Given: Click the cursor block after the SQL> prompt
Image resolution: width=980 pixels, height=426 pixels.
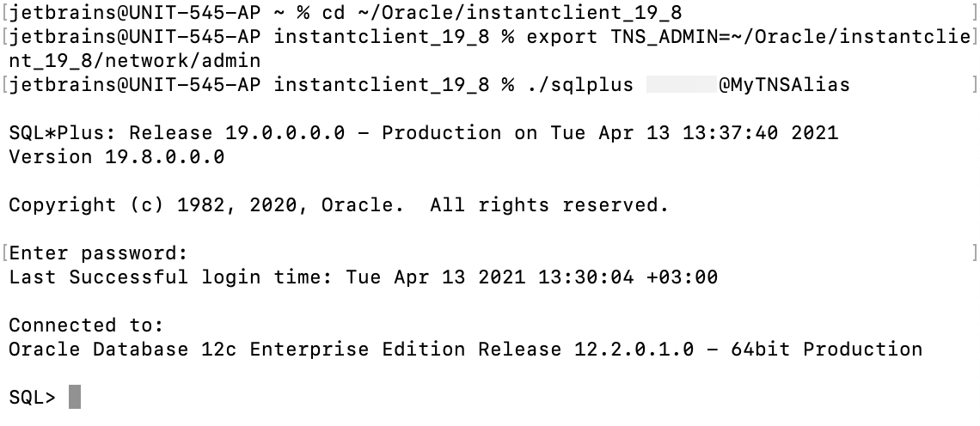Looking at the screenshot, I should coord(75,397).
